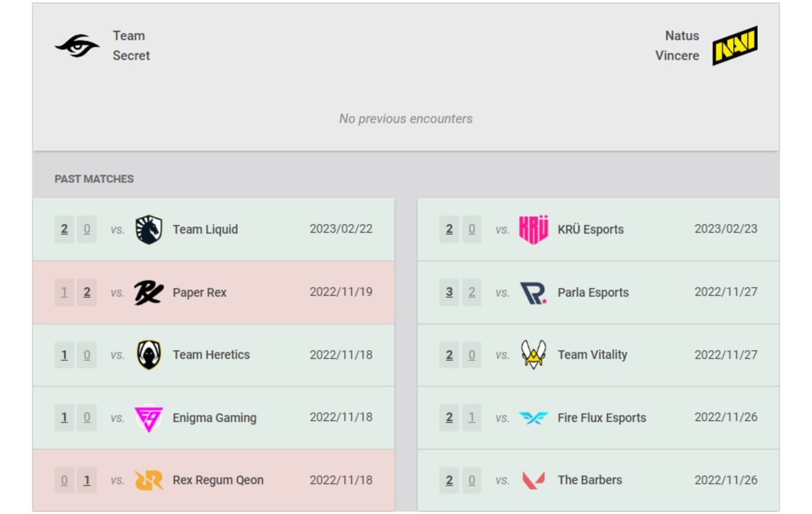Select the Team Liquid horse logo
The width and height of the screenshot is (812, 514).
pyautogui.click(x=150, y=229)
